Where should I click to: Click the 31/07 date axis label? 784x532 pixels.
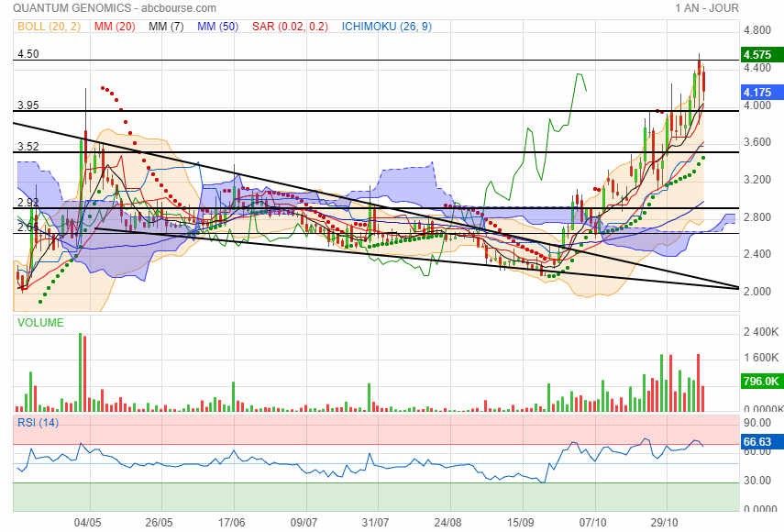[x=376, y=523]
